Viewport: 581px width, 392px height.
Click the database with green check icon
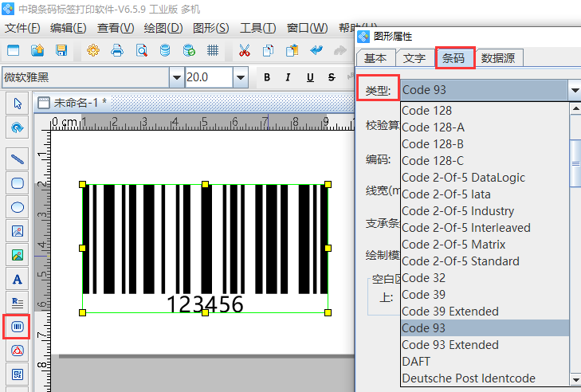pos(189,50)
